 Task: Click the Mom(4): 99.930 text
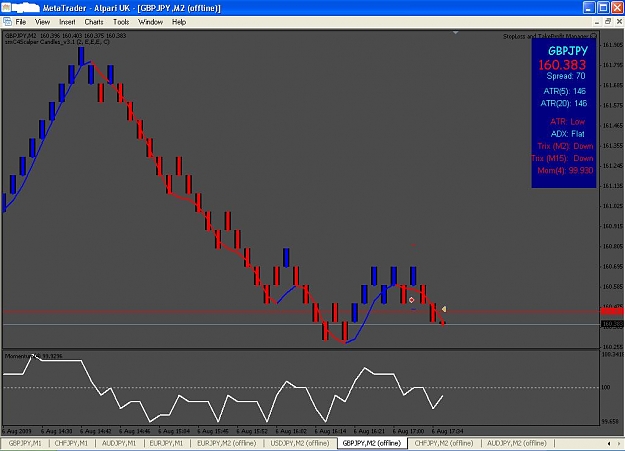tap(565, 171)
